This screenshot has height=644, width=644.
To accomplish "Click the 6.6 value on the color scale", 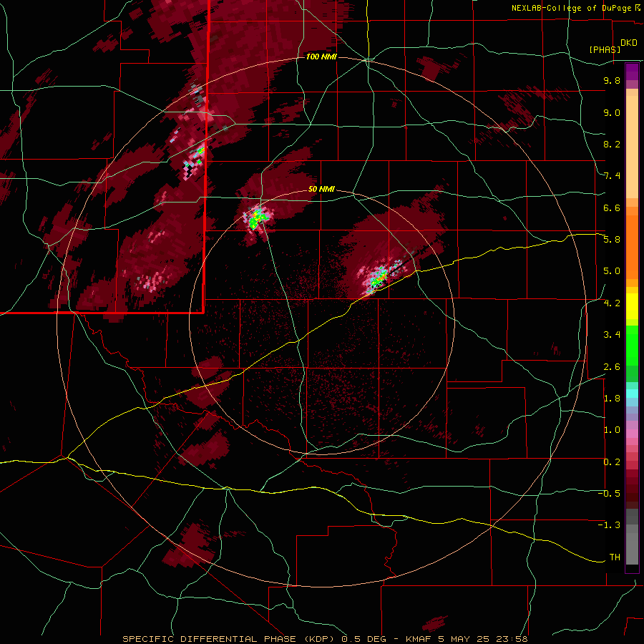I will (612, 208).
